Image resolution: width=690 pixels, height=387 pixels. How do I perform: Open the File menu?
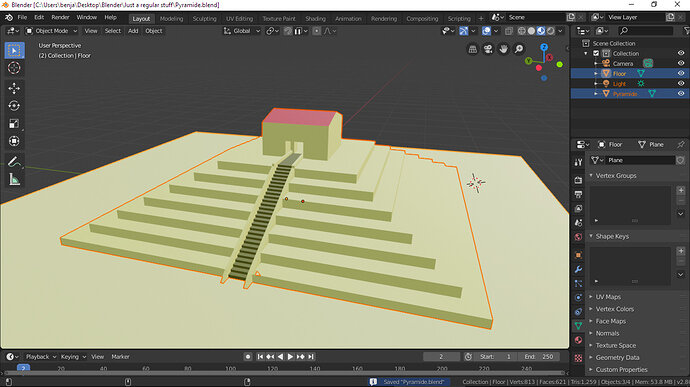tap(22, 17)
